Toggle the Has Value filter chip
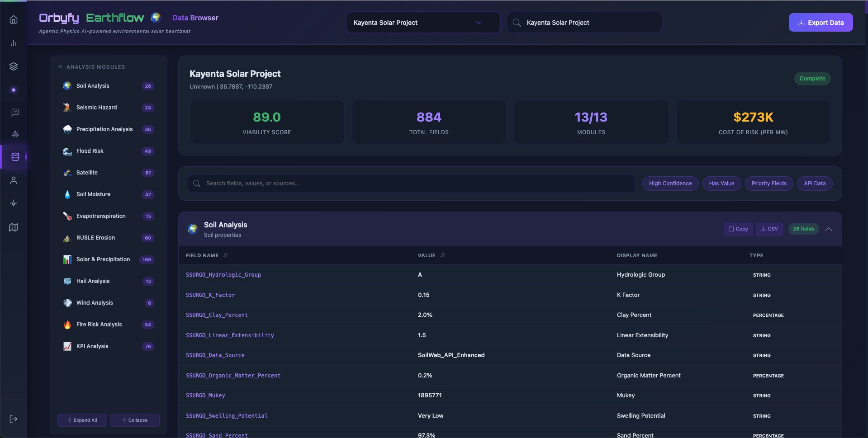 point(721,184)
